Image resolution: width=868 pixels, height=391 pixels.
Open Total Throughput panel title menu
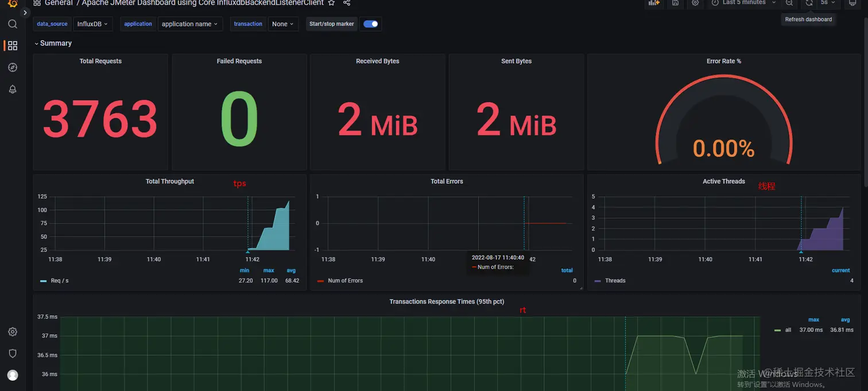[170, 181]
